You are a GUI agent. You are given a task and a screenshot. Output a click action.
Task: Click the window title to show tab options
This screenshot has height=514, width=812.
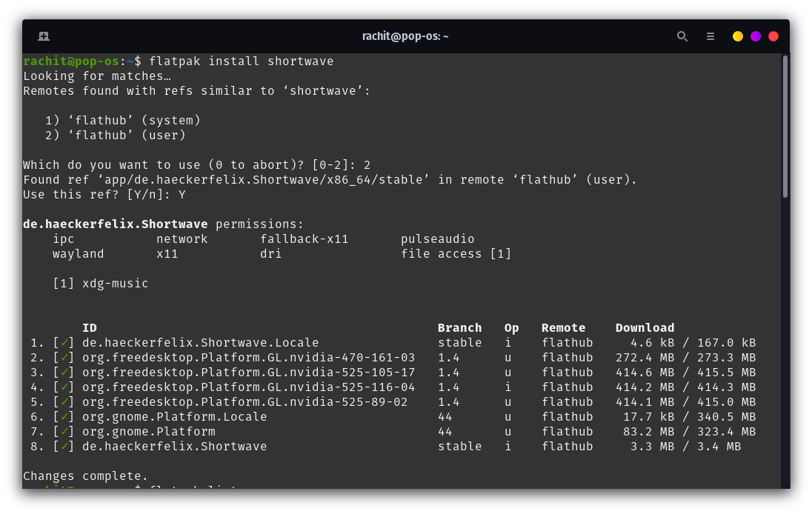click(x=406, y=36)
